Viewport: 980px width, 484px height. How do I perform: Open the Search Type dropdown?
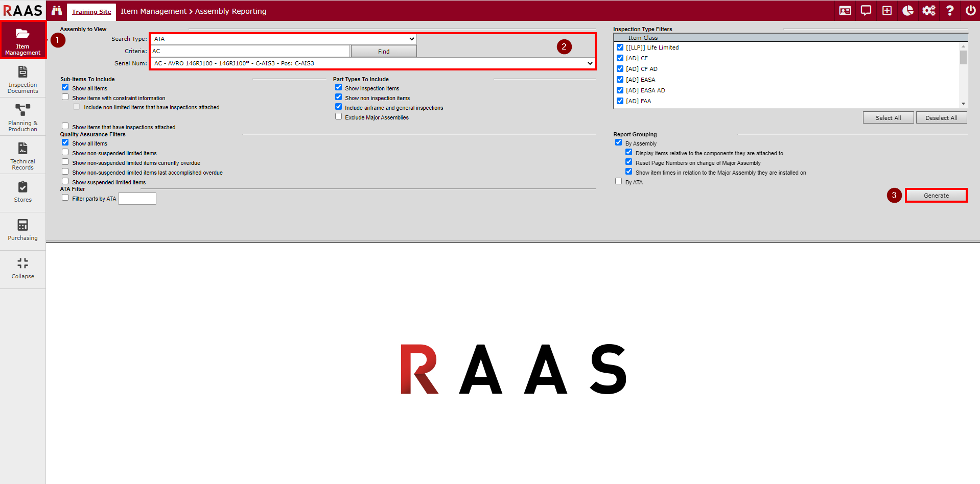283,39
